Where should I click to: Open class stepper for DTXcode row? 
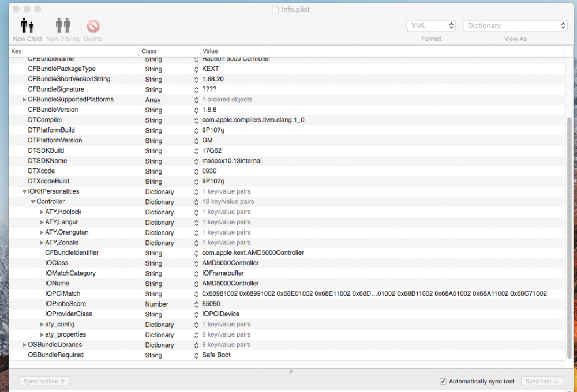tap(196, 171)
